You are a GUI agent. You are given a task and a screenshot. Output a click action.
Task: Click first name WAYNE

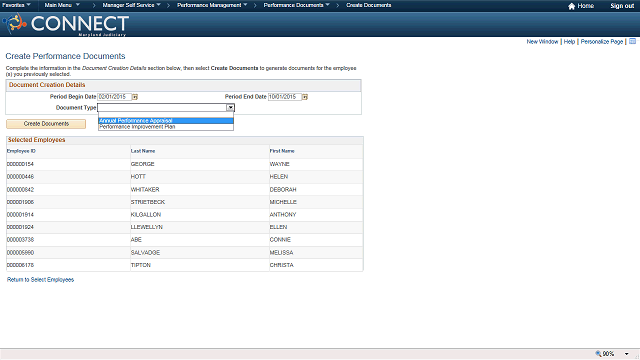coord(280,164)
